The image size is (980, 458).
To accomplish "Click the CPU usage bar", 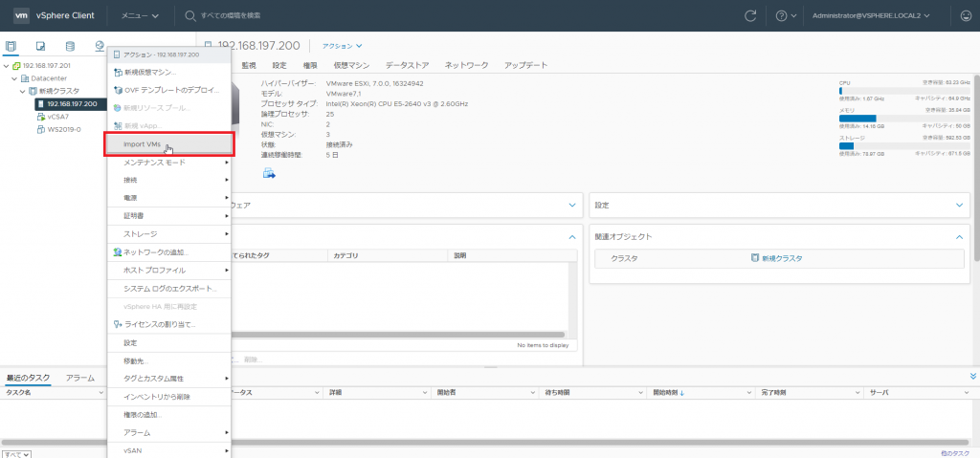I will (904, 91).
